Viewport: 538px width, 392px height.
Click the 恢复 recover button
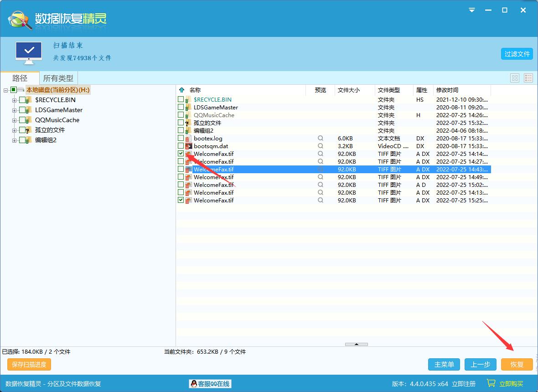tap(517, 364)
